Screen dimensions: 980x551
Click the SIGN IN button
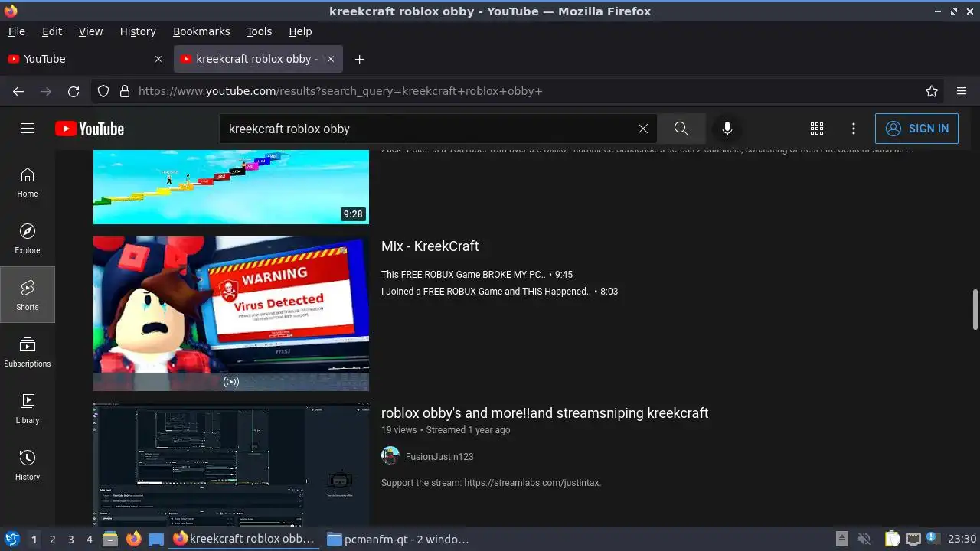tap(916, 129)
